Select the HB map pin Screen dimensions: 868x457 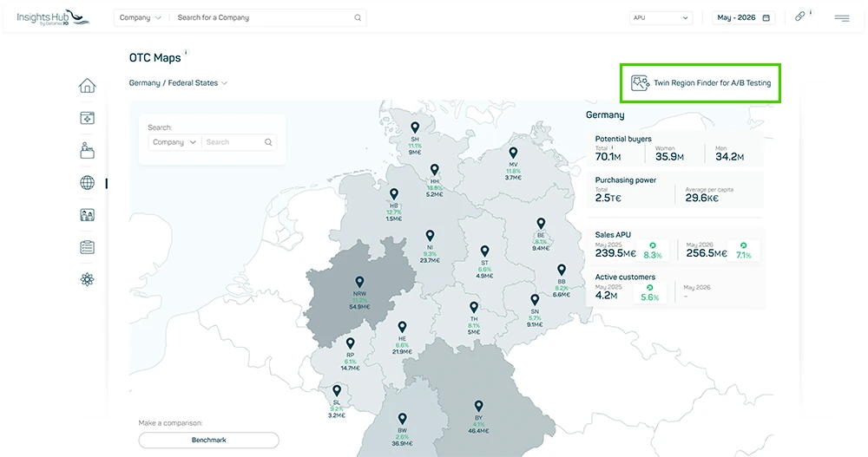(x=393, y=195)
